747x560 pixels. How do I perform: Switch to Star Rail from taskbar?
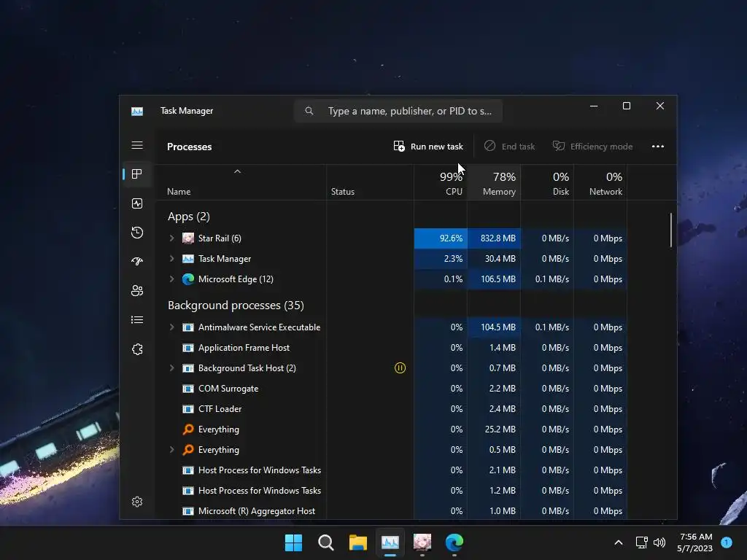422,542
